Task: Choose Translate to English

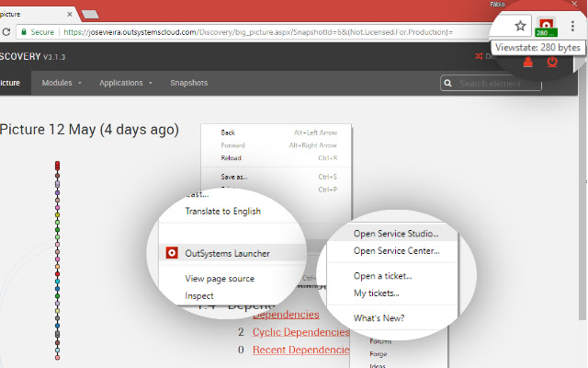Action: [x=222, y=212]
